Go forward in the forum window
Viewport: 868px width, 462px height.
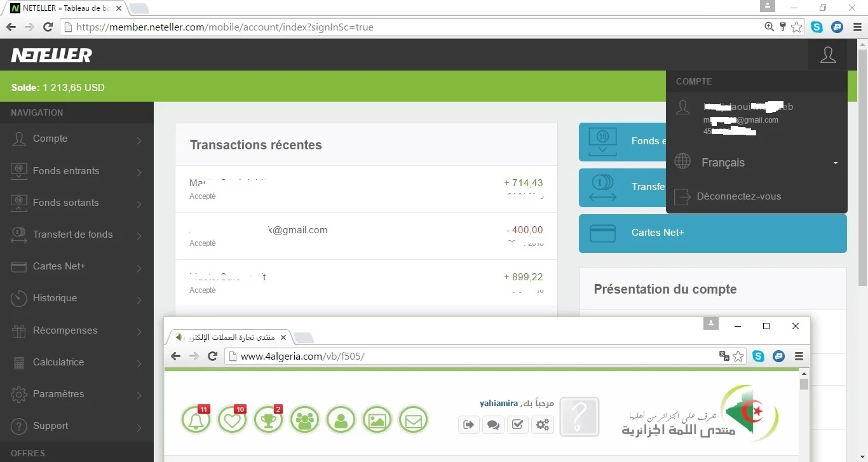[194, 357]
